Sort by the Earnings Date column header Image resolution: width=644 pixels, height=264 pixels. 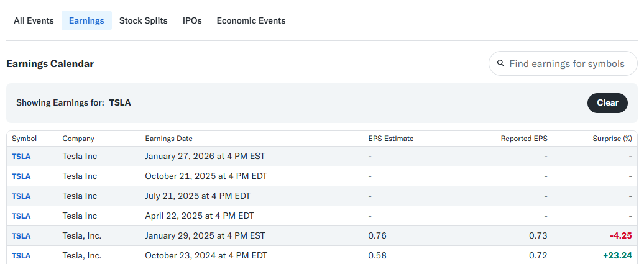click(x=169, y=139)
